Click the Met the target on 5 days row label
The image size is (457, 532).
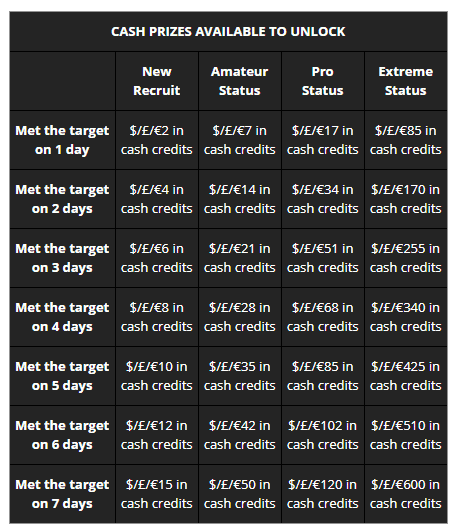point(62,376)
